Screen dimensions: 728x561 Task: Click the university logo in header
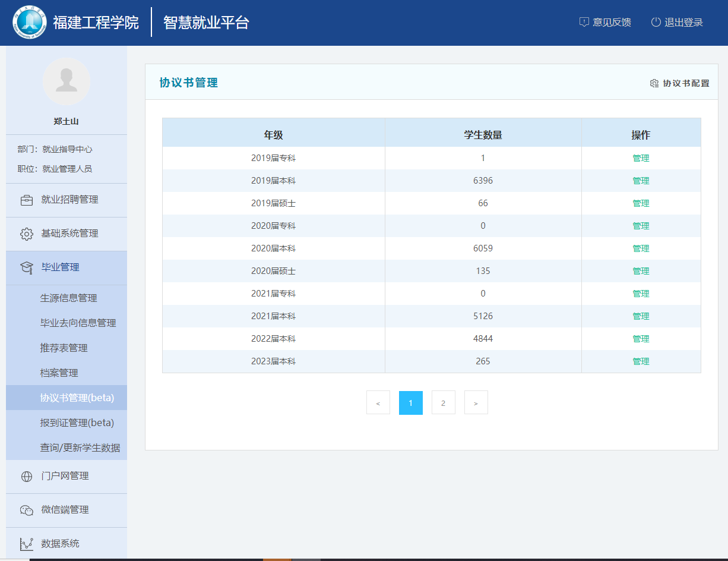tap(30, 23)
